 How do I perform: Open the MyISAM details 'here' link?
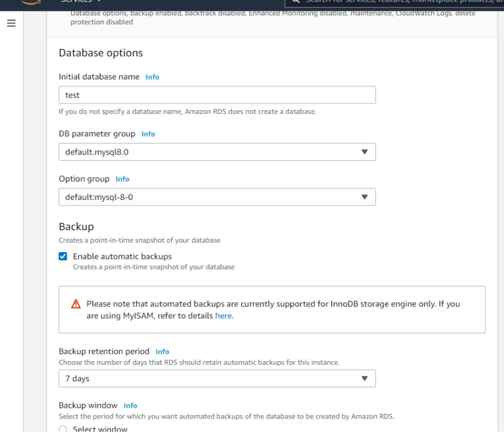pyautogui.click(x=224, y=316)
